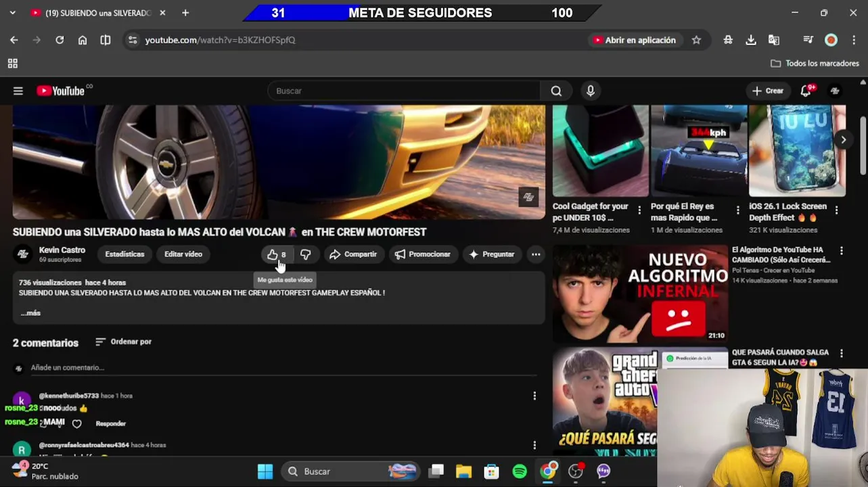Bookmark this page with the star
868x487 pixels.
tap(696, 40)
